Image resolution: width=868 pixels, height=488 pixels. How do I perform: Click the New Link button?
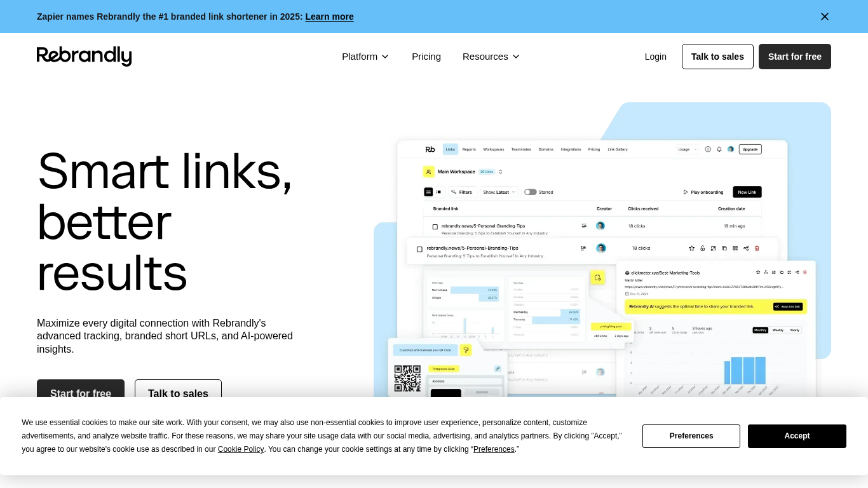(x=747, y=192)
